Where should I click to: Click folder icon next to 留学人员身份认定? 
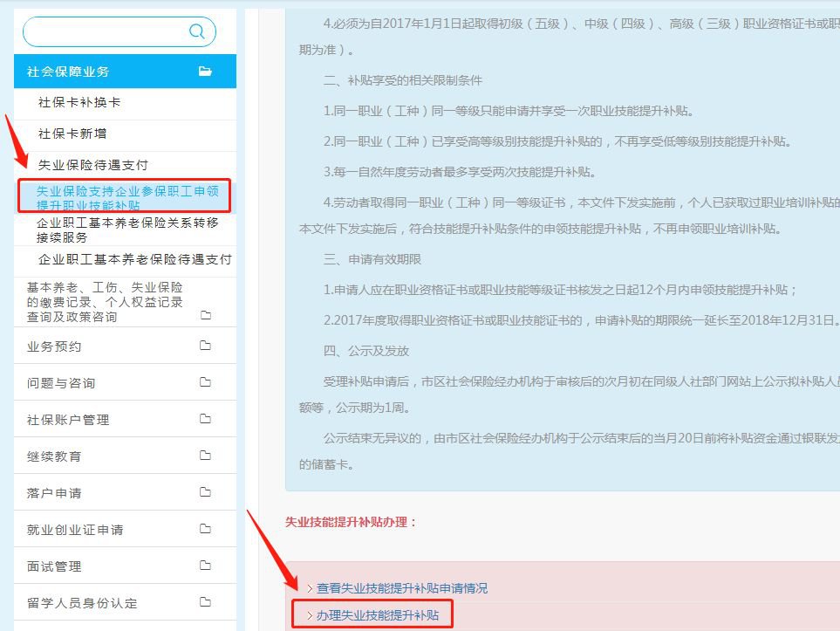point(206,602)
